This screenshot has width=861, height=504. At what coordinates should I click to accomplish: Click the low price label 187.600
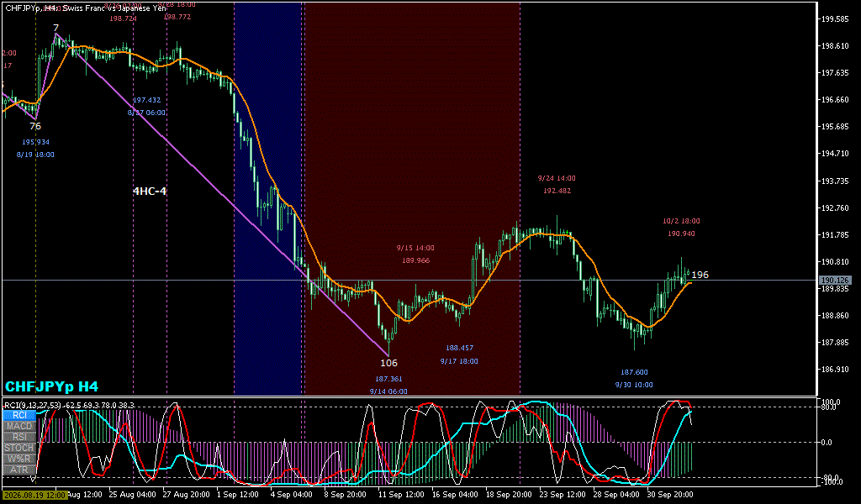[x=634, y=372]
